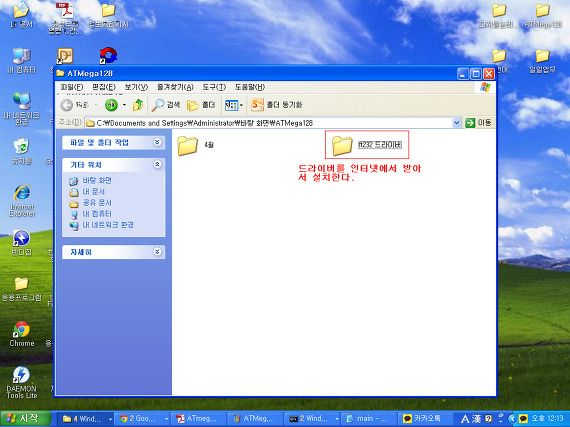Open 내 문서 link in sidebar
The height and width of the screenshot is (427, 570).
(x=87, y=192)
